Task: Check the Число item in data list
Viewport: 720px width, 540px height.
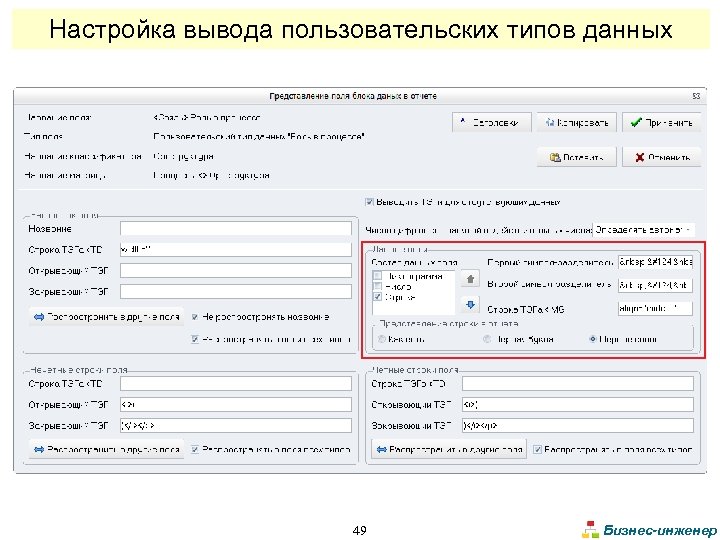Action: coord(377,287)
